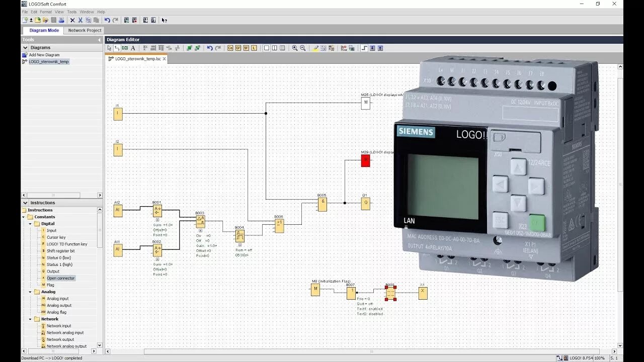Click the New file icon in main toolbar
The image size is (644, 362).
pos(25,20)
